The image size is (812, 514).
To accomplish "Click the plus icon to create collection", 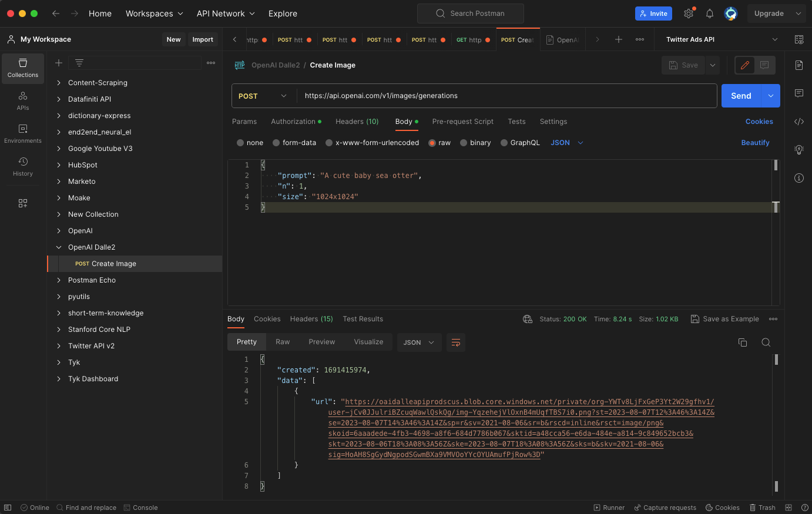I will 59,63.
